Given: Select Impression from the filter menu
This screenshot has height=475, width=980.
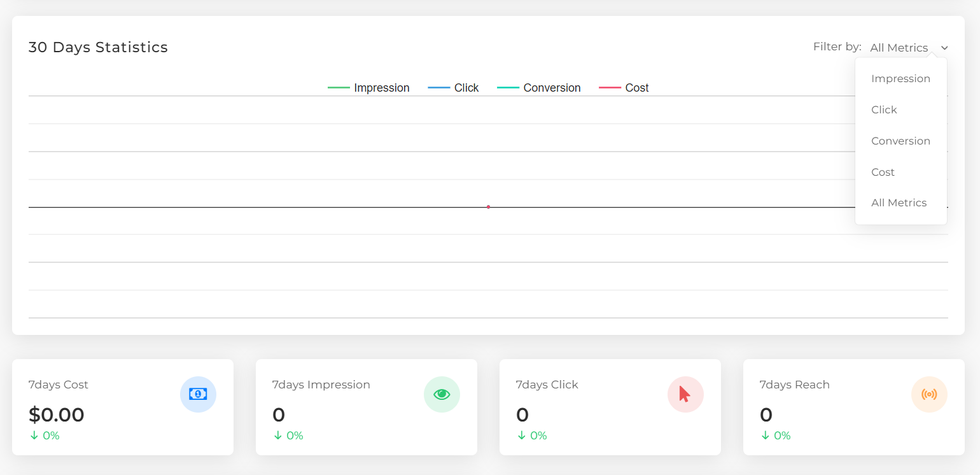Looking at the screenshot, I should 900,78.
